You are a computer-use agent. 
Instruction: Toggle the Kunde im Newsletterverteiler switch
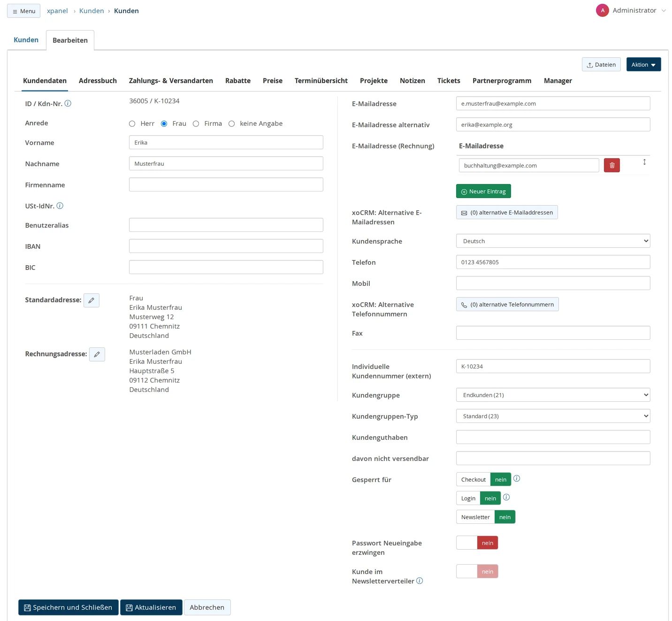coord(477,571)
